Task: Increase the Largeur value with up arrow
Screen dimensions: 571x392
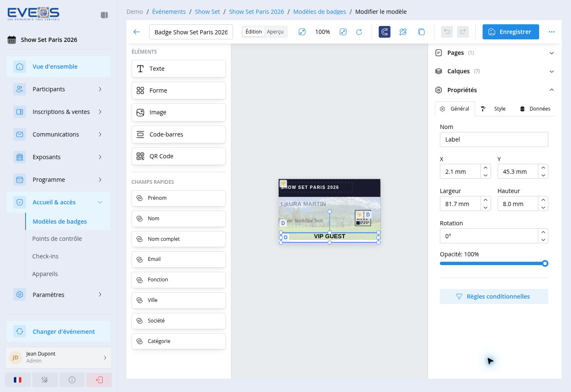Action: click(x=486, y=200)
